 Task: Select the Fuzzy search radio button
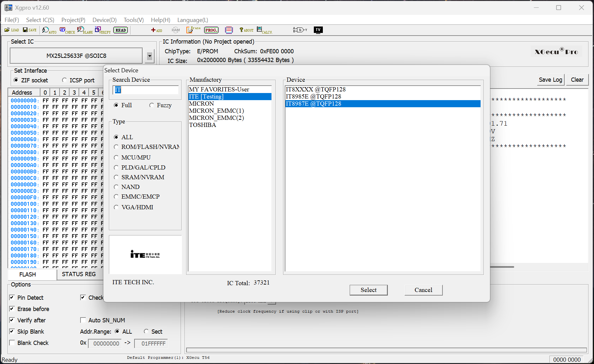[x=152, y=105]
